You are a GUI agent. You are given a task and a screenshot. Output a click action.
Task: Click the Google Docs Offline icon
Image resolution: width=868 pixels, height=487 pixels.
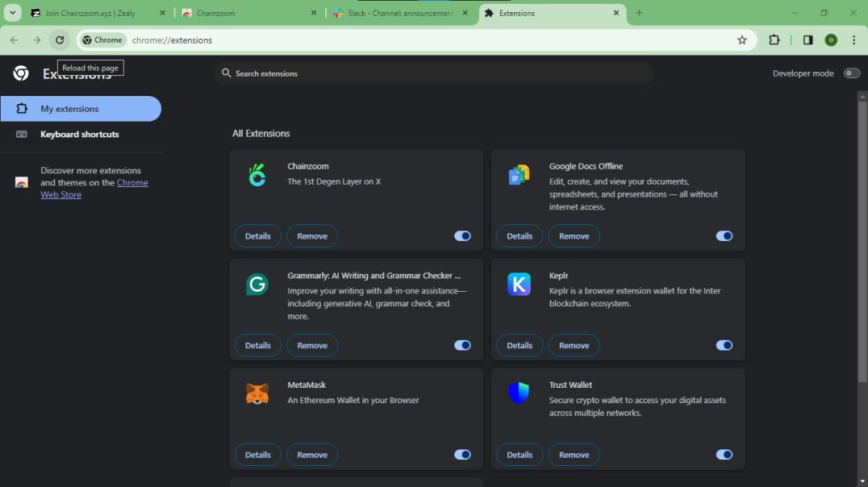click(519, 175)
